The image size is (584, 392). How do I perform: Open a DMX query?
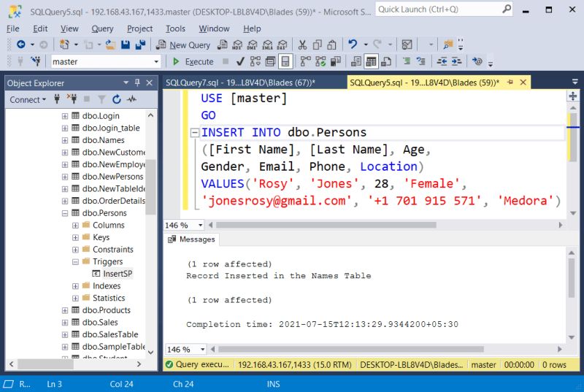pos(252,45)
